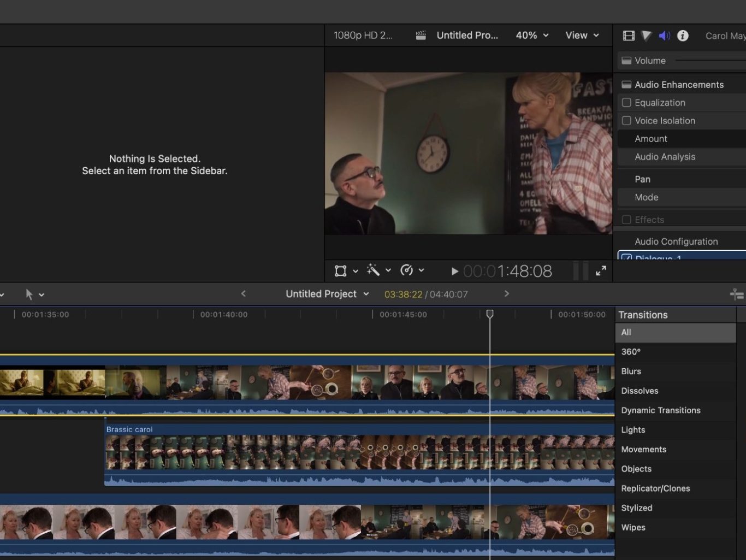Click the audio meters bars beside the timecode
This screenshot has width=746, height=560.
point(581,271)
